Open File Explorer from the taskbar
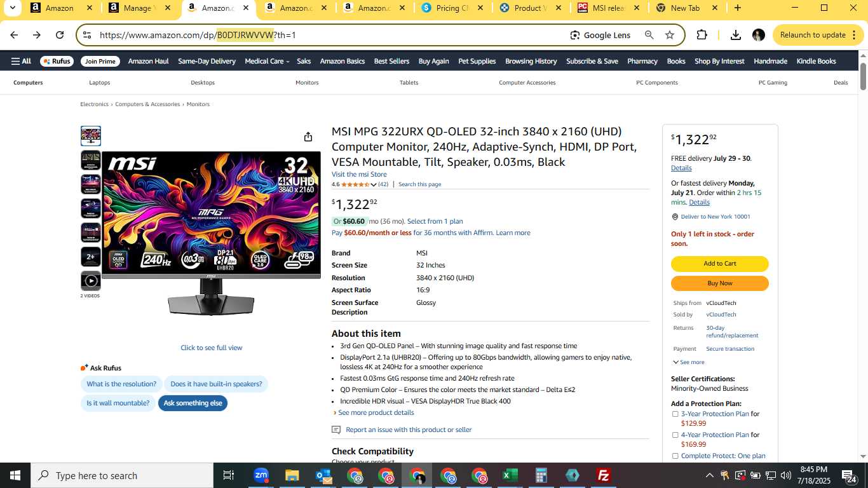 tap(292, 475)
